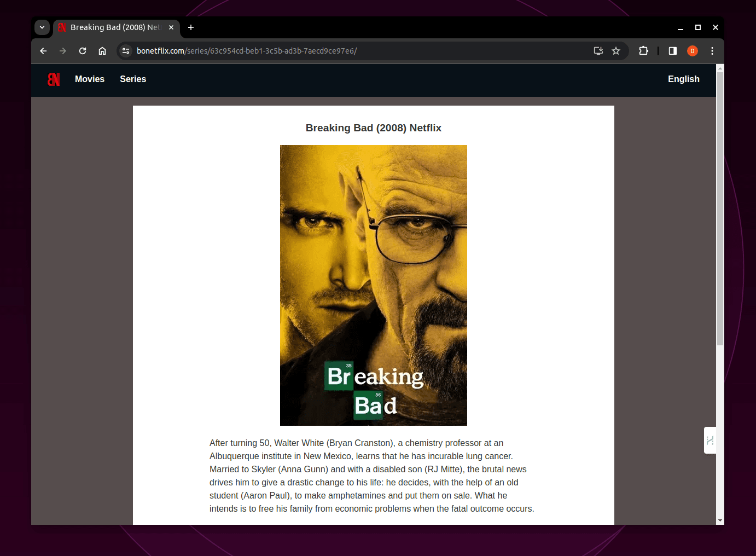Click the Bonetflix logo icon
This screenshot has width=756, height=556.
click(54, 79)
